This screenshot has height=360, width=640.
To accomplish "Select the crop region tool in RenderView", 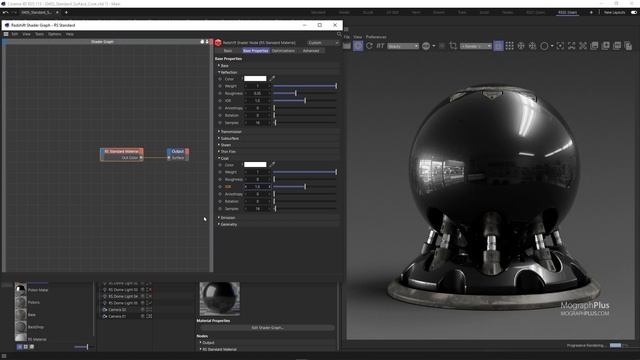I will 453,46.
